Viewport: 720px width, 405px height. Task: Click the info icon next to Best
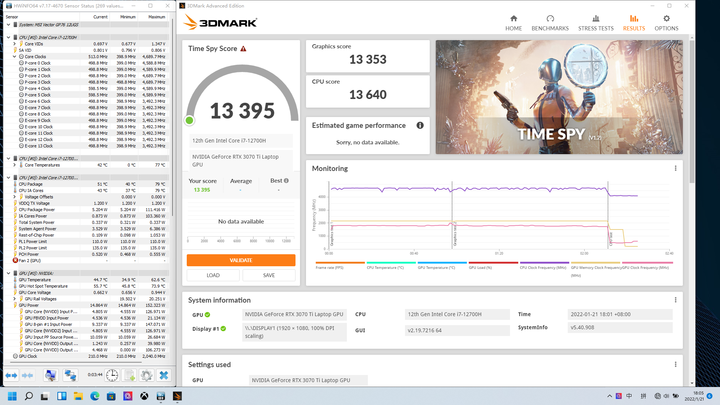(x=286, y=180)
